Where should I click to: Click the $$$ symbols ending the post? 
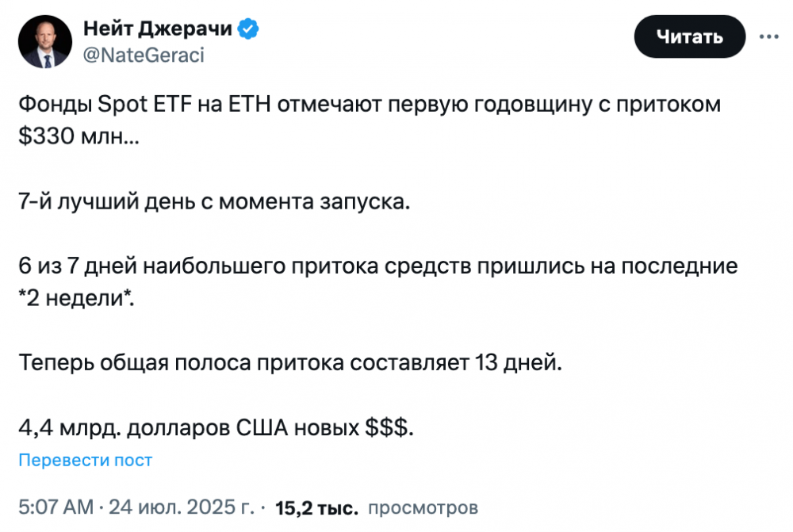[x=389, y=428]
